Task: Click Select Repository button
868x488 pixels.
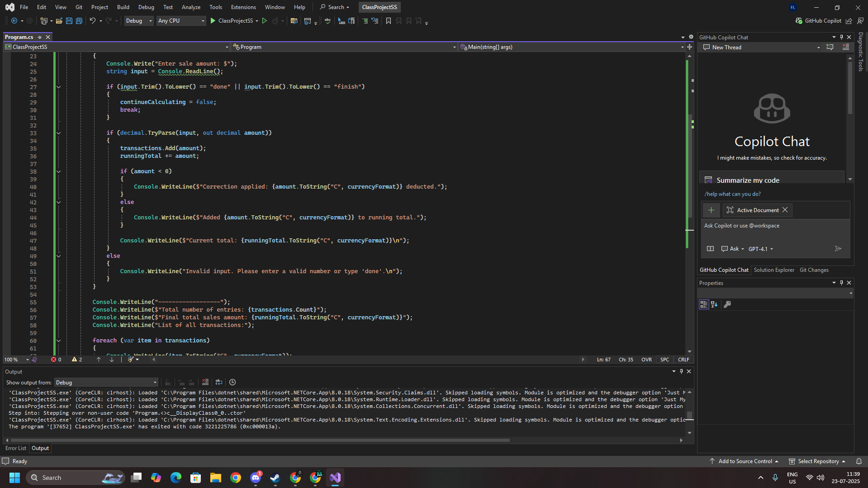Action: point(817,461)
